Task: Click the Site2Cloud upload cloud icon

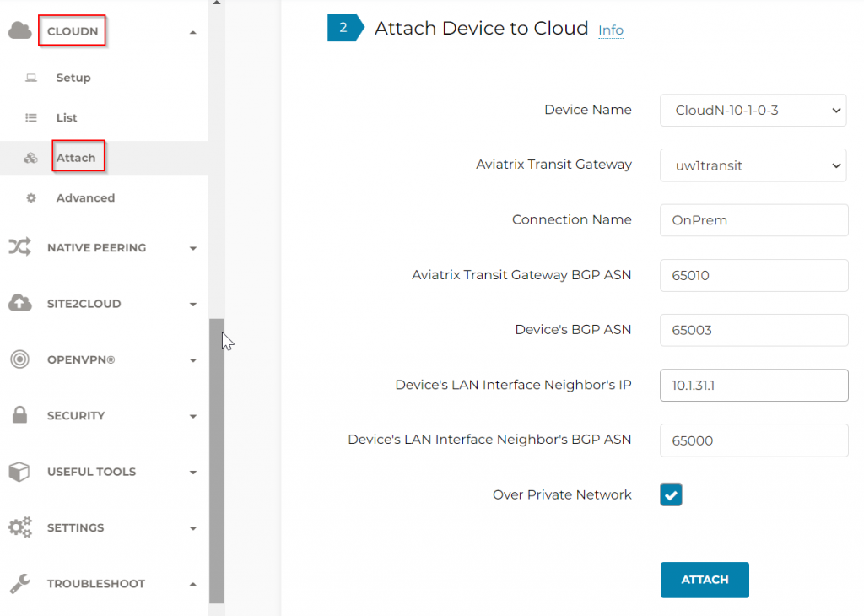Action: point(20,303)
